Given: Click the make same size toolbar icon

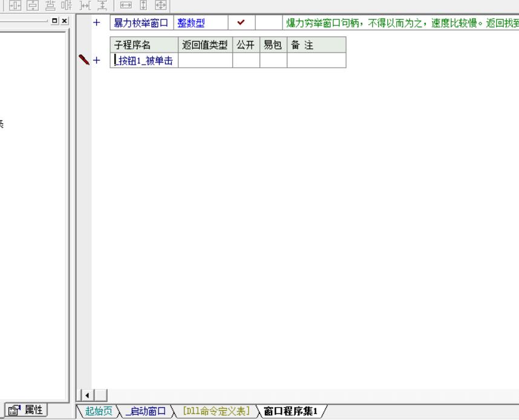Looking at the screenshot, I should pyautogui.click(x=160, y=5).
